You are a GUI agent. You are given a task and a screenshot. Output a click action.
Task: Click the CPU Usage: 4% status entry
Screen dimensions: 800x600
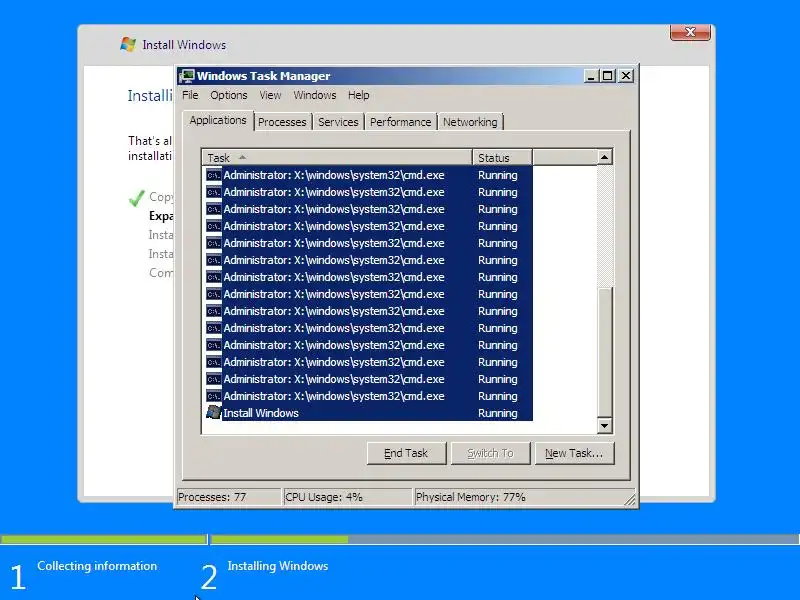pos(347,497)
